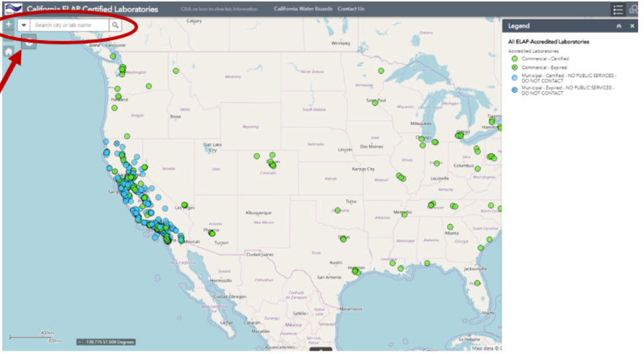The width and height of the screenshot is (644, 354).
Task: Click the Municipal - Certified legend symbol
Action: (x=515, y=78)
